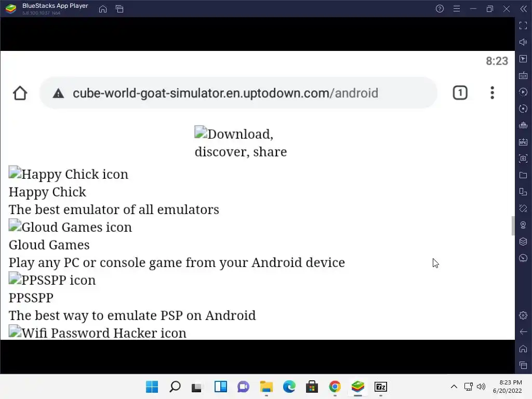Click the Wifi Password Hacker icon image
532x399 pixels.
click(98, 332)
